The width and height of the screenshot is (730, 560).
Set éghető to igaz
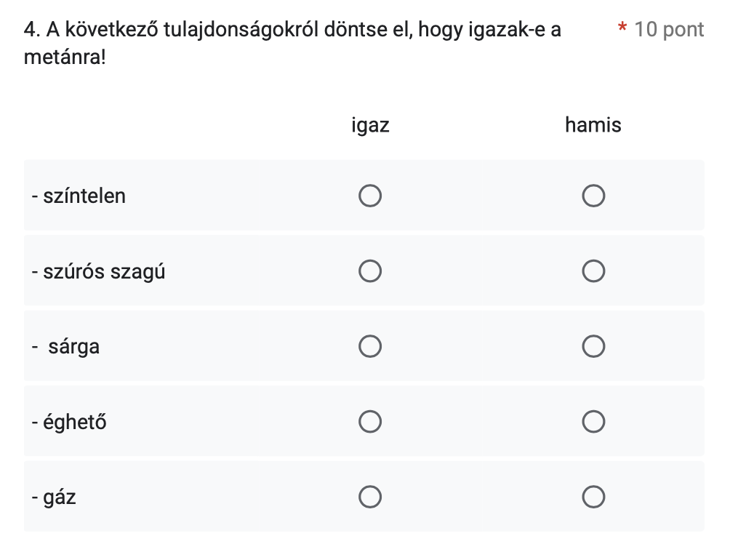[x=370, y=422]
